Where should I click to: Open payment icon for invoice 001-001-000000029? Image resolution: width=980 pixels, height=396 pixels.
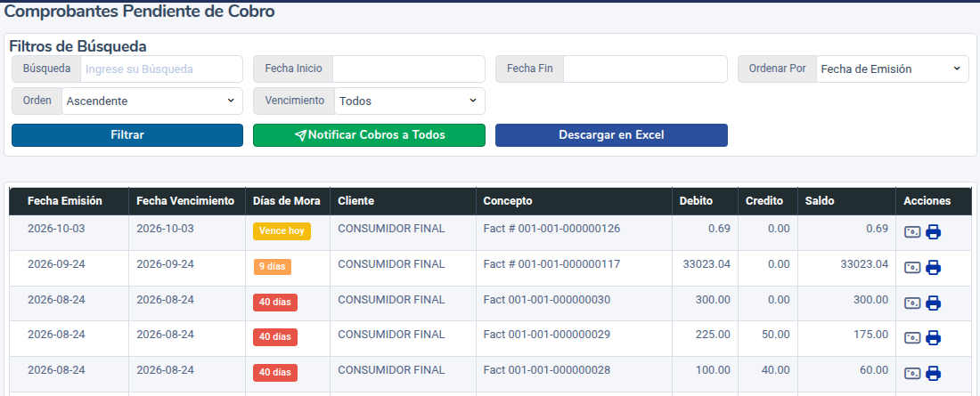912,338
